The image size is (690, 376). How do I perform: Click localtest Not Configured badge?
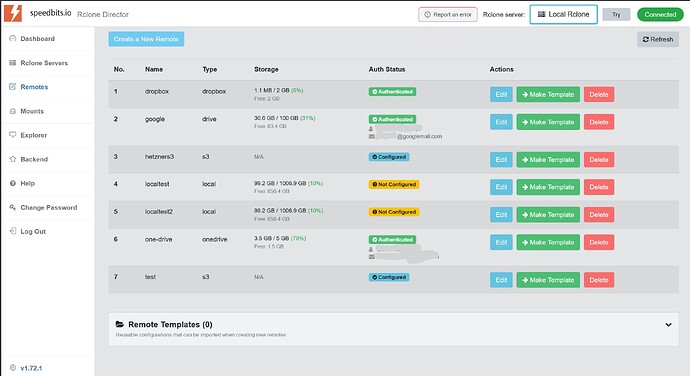tap(394, 184)
